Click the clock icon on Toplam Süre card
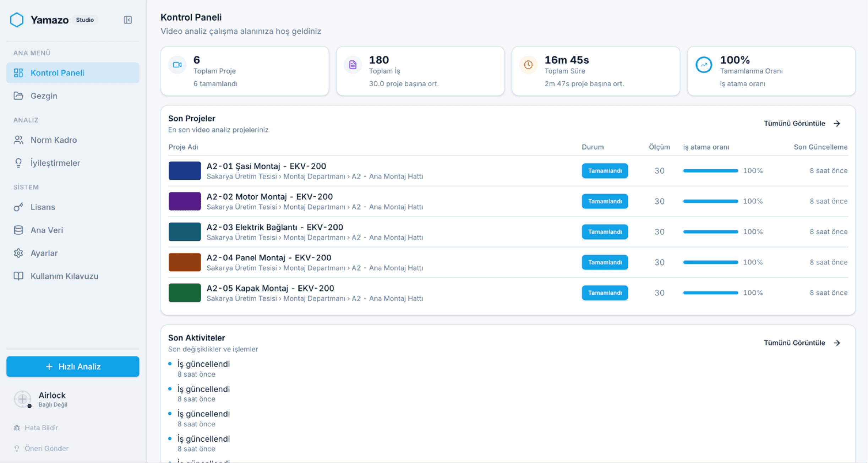This screenshot has width=868, height=463. [x=528, y=65]
